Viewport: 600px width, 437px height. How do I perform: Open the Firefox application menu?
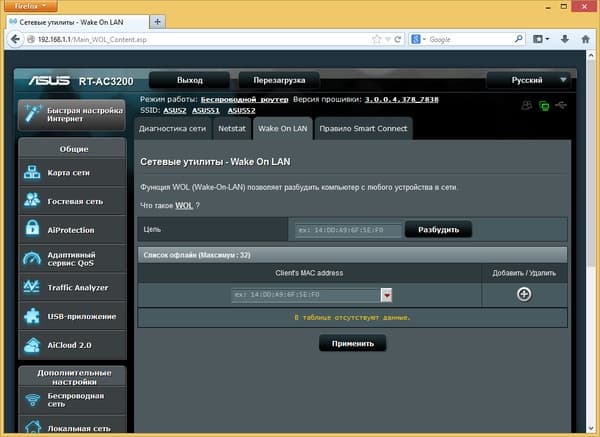(x=31, y=6)
